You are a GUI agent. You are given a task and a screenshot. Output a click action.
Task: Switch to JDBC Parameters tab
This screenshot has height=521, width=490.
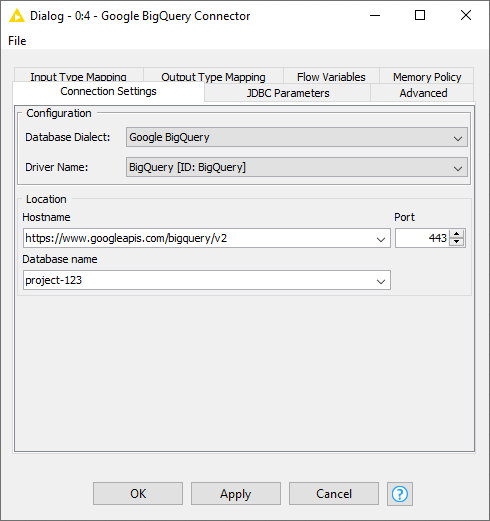[x=288, y=93]
